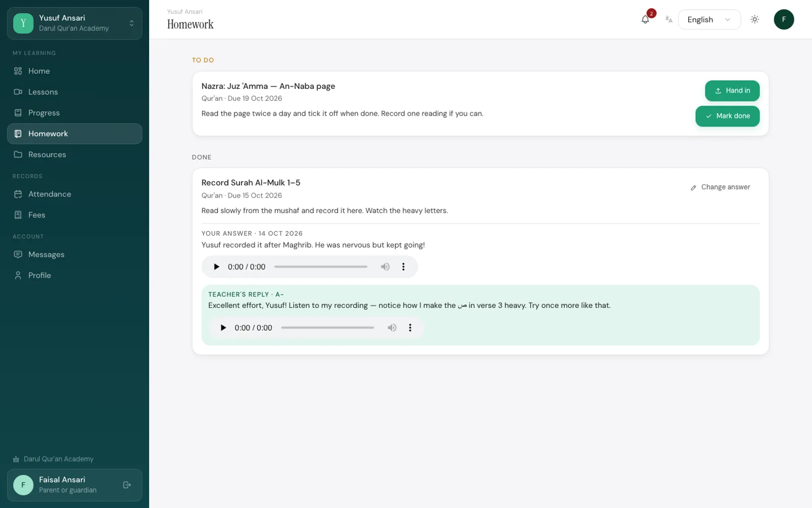
Task: Click the Resources folder icon
Action: coord(18,154)
